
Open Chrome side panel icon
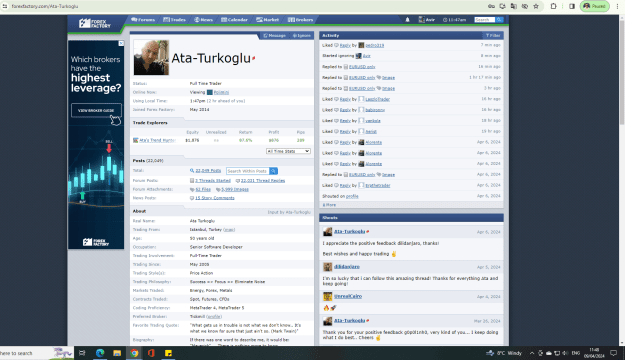572,6
